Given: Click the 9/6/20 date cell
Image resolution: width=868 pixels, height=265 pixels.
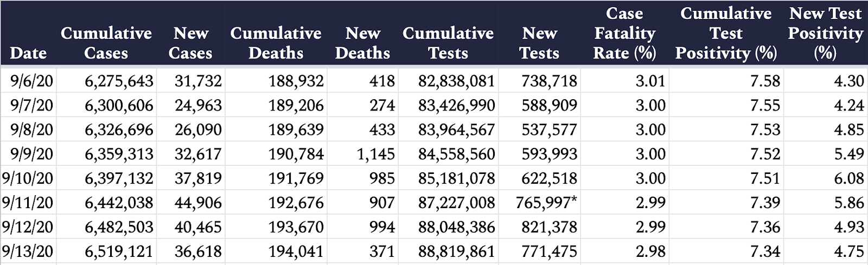Looking at the screenshot, I should (x=31, y=81).
